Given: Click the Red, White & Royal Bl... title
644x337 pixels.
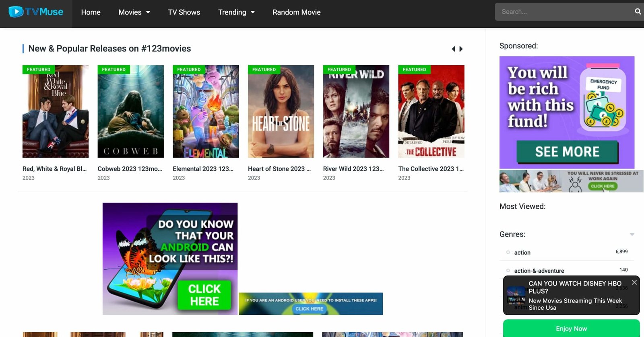Looking at the screenshot, I should click(55, 169).
